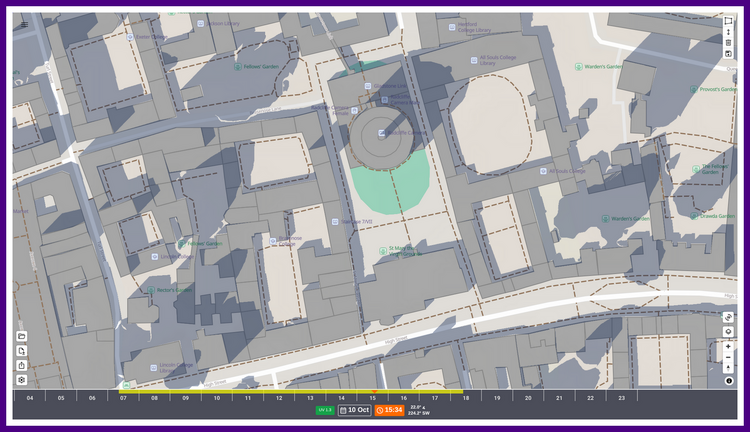The width and height of the screenshot is (750, 432).
Task: Open the 10 Oct date picker
Action: 354,410
